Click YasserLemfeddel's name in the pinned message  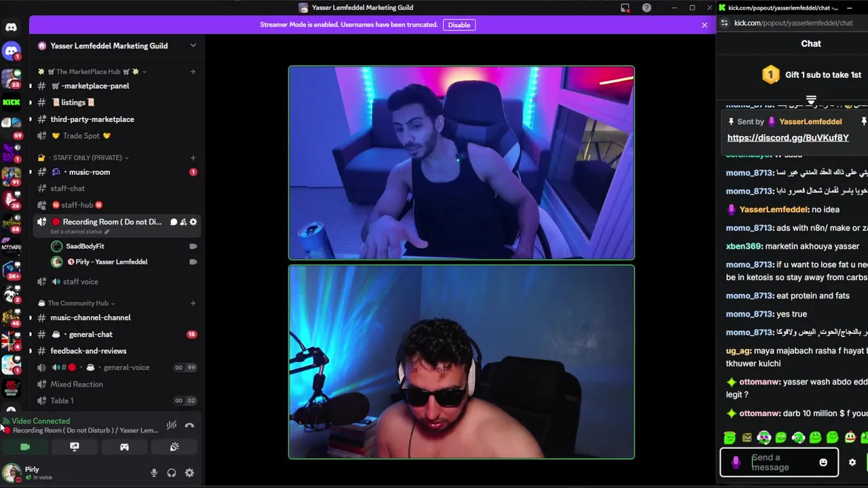[810, 121]
